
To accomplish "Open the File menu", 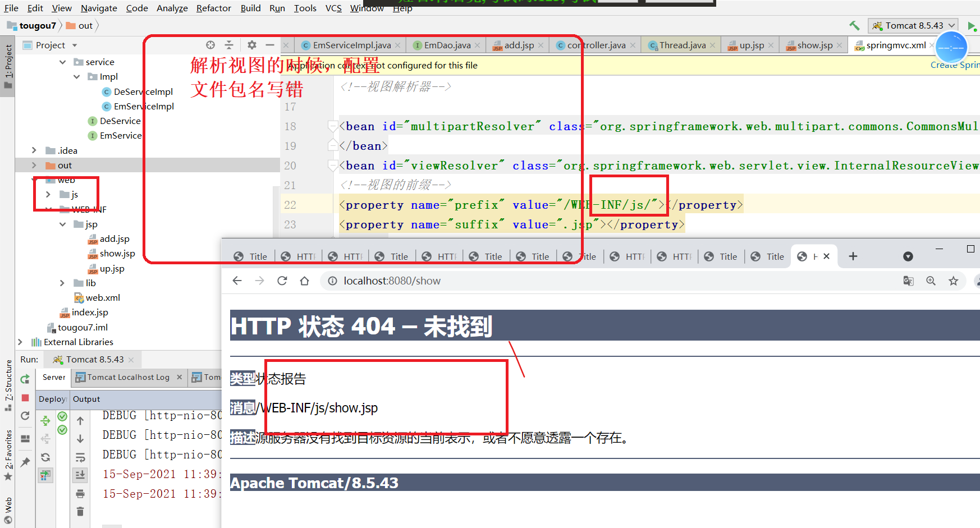I will pos(11,8).
